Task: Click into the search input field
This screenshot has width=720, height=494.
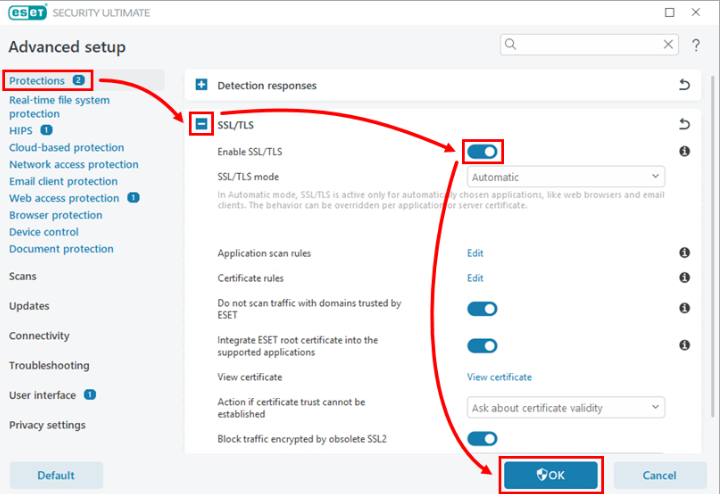Action: (x=589, y=44)
